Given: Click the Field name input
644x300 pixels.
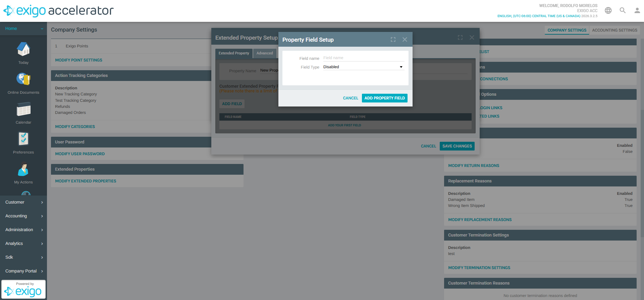Looking at the screenshot, I should click(x=364, y=58).
